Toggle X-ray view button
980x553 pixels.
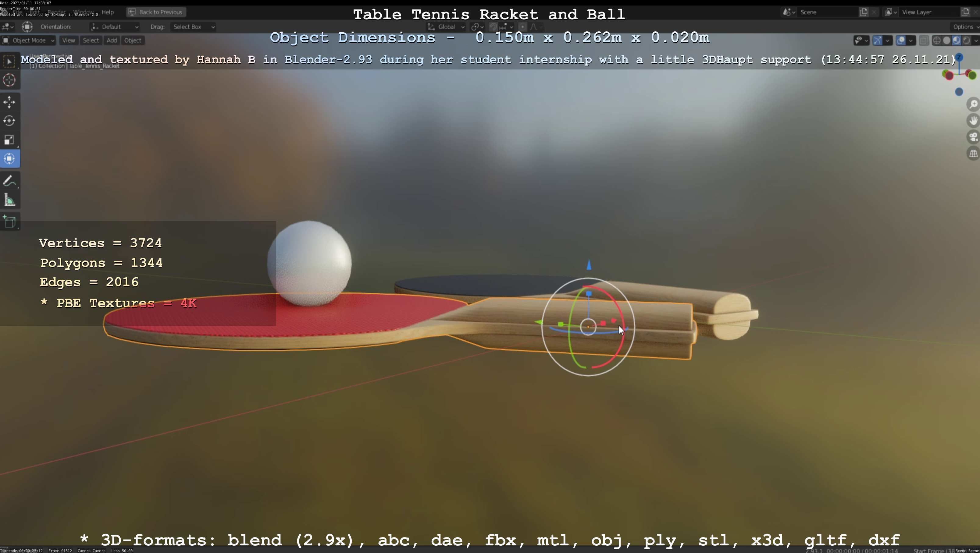(x=924, y=40)
